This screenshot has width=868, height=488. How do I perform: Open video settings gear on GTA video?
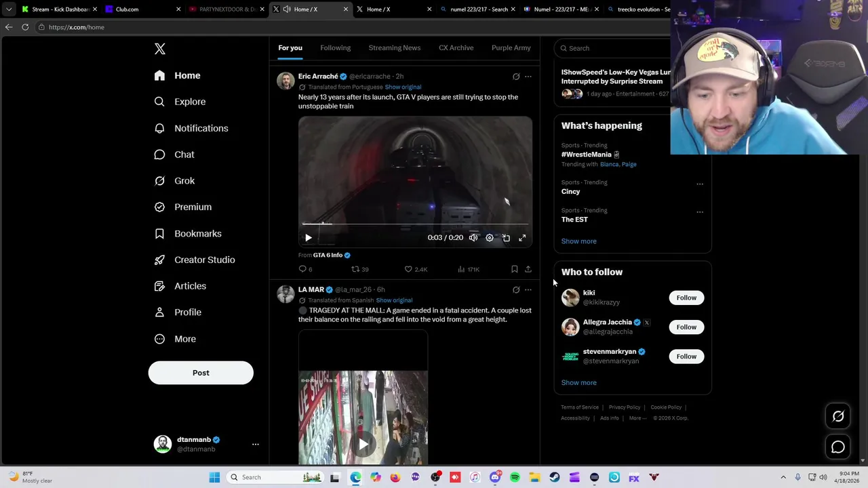(490, 238)
